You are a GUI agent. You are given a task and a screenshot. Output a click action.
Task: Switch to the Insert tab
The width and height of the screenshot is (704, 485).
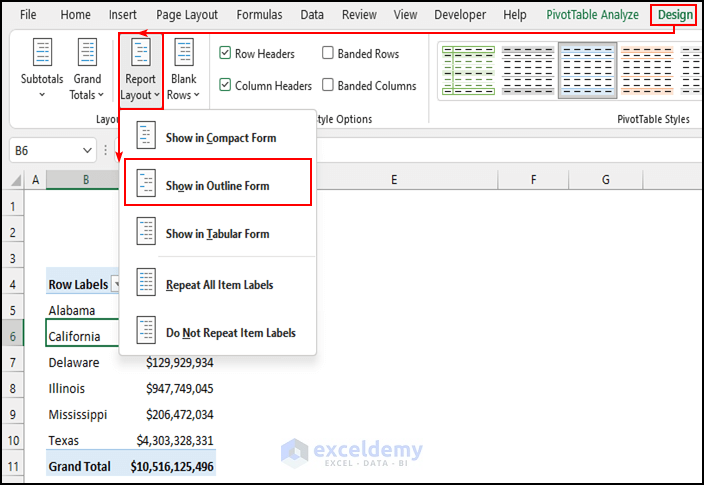coord(123,15)
